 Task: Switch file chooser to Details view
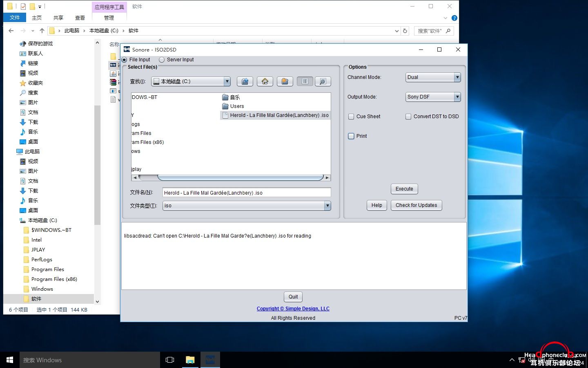pyautogui.click(x=323, y=81)
